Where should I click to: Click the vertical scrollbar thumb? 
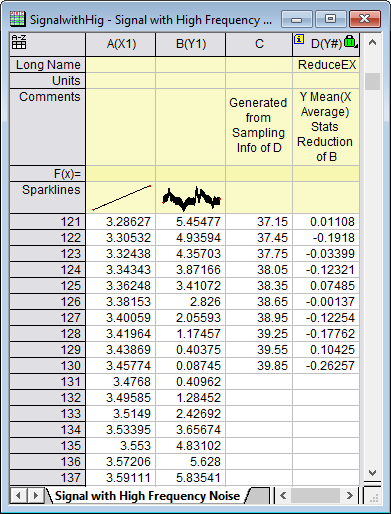point(372,81)
